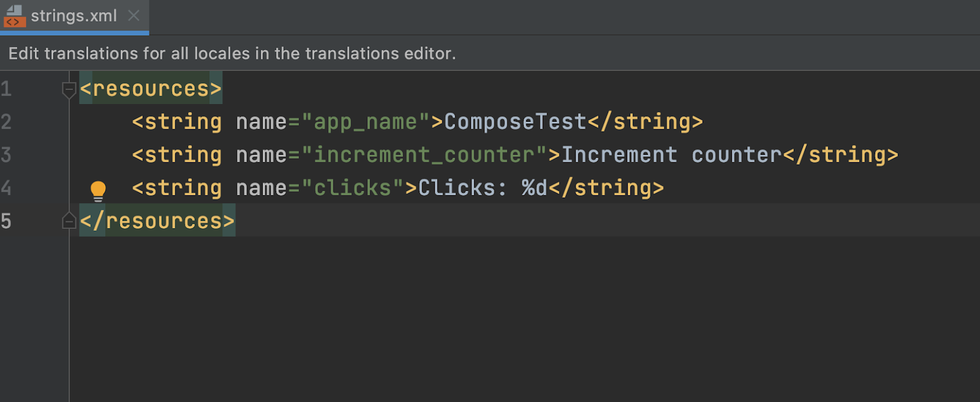
Task: Click the </string> closing tag on line 3
Action: [x=840, y=155]
